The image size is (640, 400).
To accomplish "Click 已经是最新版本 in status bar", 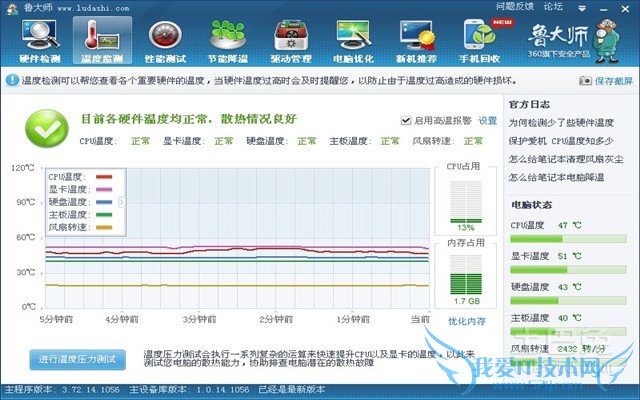I will [x=292, y=390].
